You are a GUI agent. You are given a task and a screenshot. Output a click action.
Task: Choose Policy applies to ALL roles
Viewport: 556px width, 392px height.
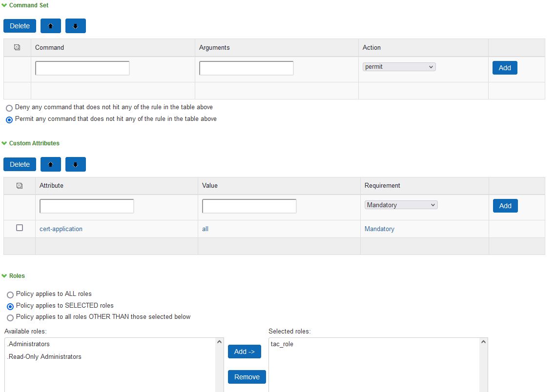pos(10,294)
